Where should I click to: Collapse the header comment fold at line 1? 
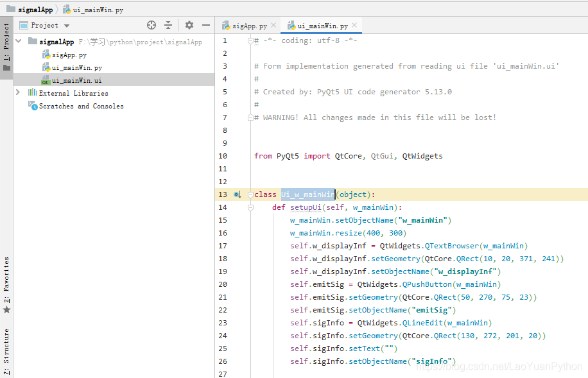point(250,41)
